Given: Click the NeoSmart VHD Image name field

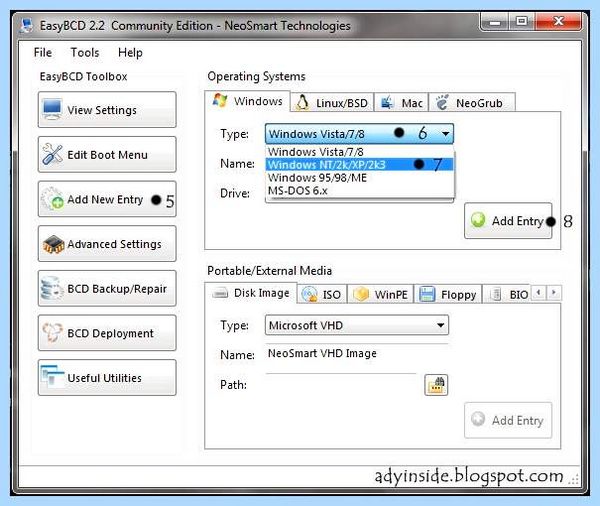Looking at the screenshot, I should point(357,354).
